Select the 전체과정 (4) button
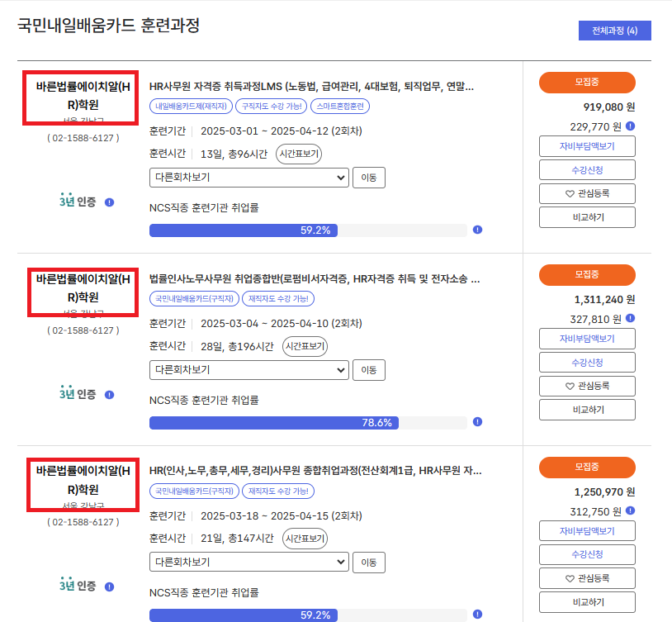Viewport: 672px width, 622px height. (614, 31)
